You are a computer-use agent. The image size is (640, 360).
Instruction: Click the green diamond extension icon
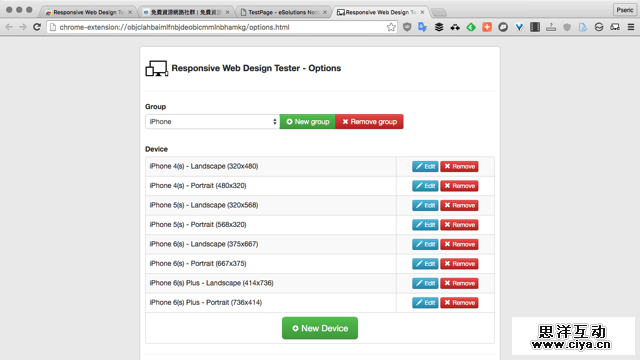(x=471, y=27)
